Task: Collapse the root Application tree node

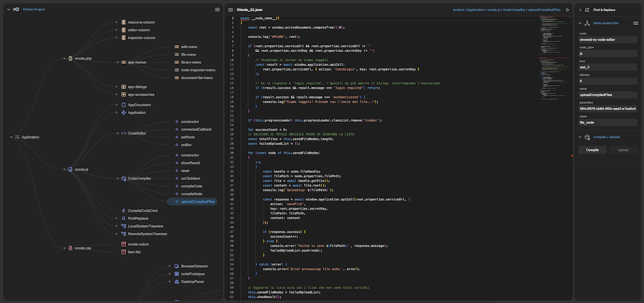Action: [x=11, y=137]
